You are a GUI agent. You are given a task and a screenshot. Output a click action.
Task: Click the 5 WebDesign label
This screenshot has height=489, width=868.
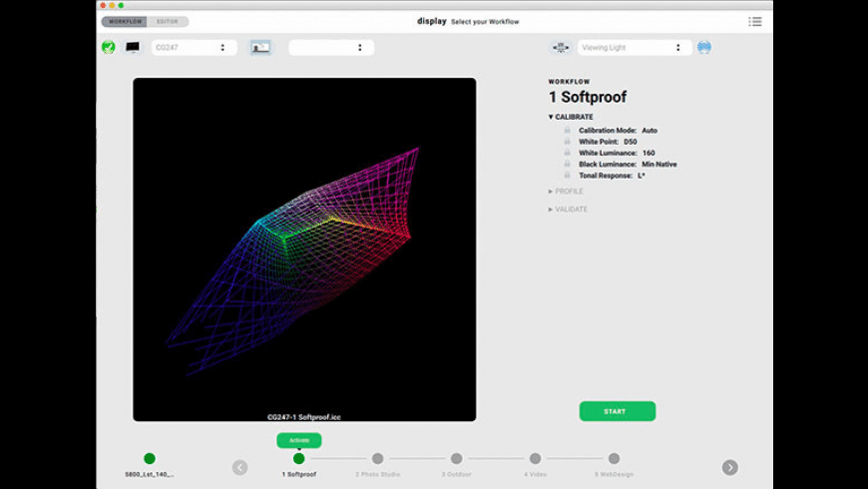(614, 475)
